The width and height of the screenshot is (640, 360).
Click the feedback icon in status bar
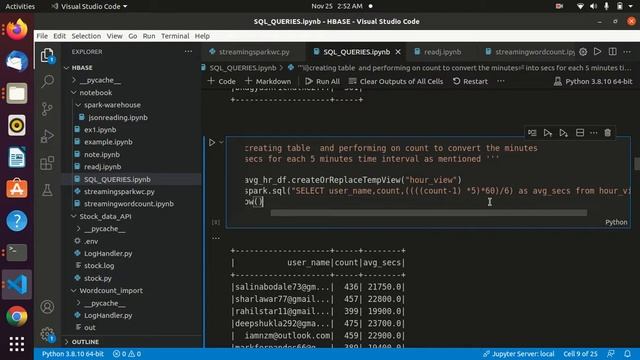point(611,353)
